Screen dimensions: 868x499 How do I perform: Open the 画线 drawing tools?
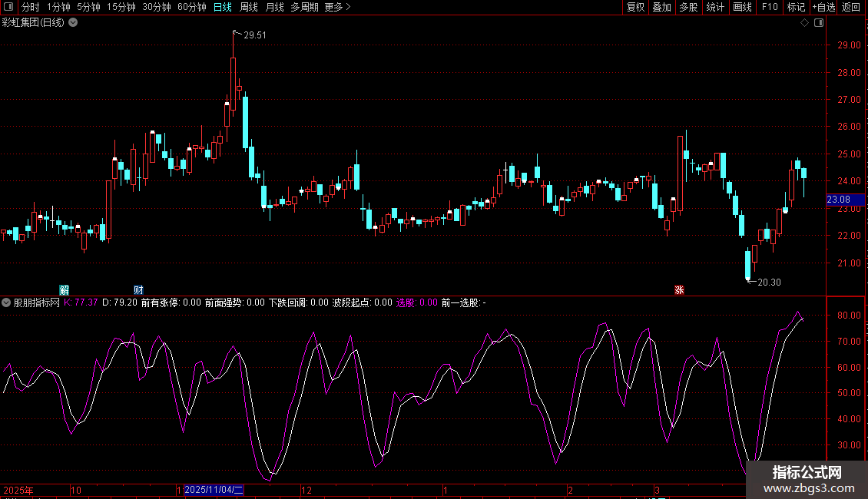click(x=742, y=7)
